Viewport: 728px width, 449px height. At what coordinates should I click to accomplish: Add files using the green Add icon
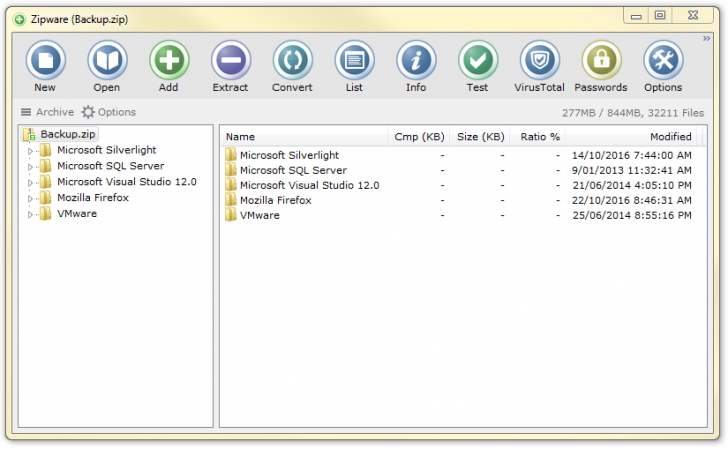point(169,60)
